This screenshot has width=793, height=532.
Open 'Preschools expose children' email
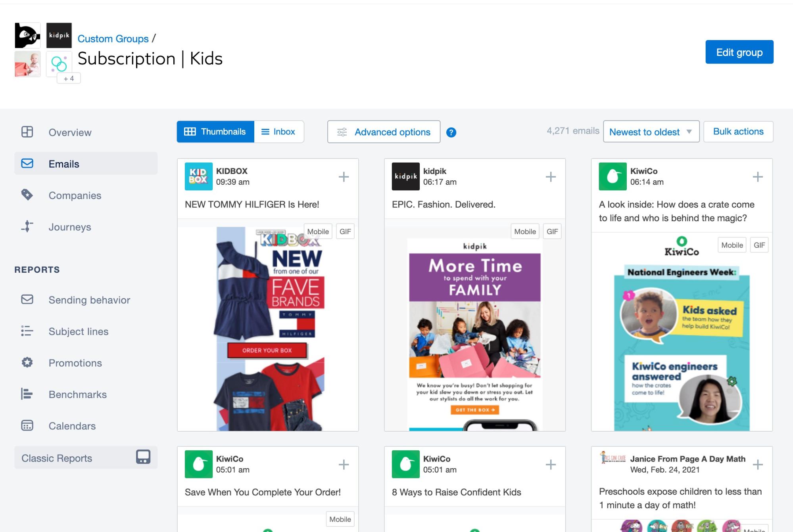point(680,498)
